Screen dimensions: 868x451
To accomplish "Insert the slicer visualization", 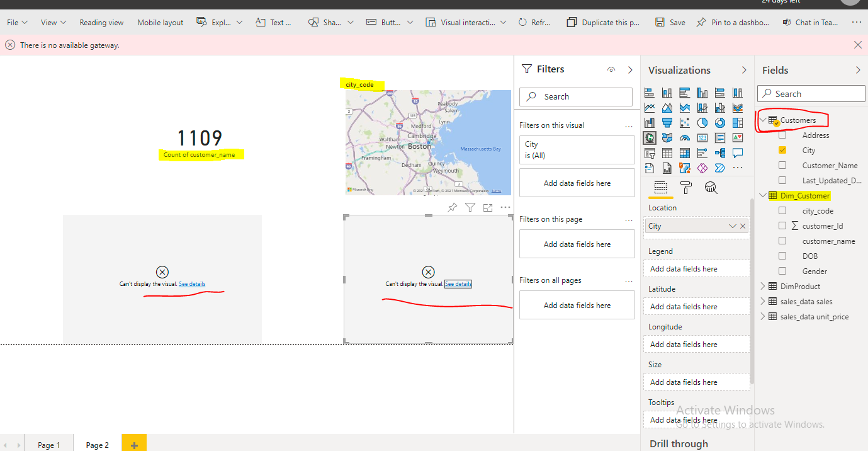I will click(650, 153).
